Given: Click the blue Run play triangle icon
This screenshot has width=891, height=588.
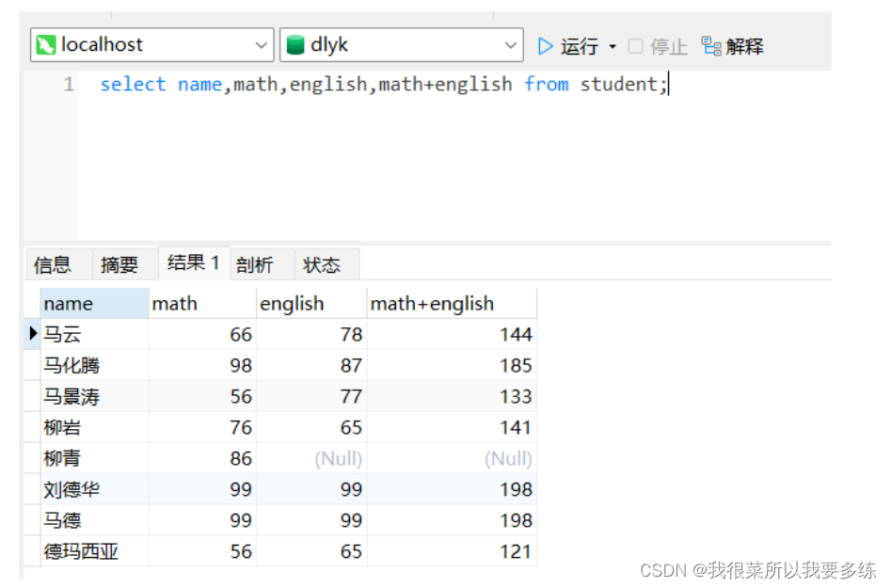Looking at the screenshot, I should tap(545, 46).
